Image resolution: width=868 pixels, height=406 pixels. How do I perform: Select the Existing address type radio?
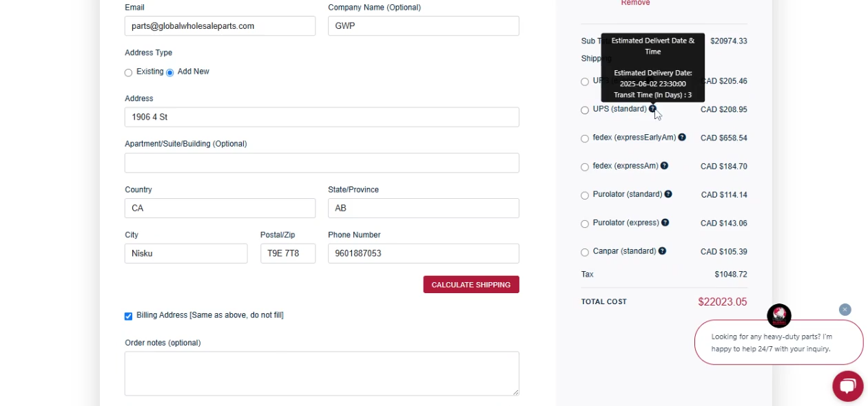click(129, 73)
